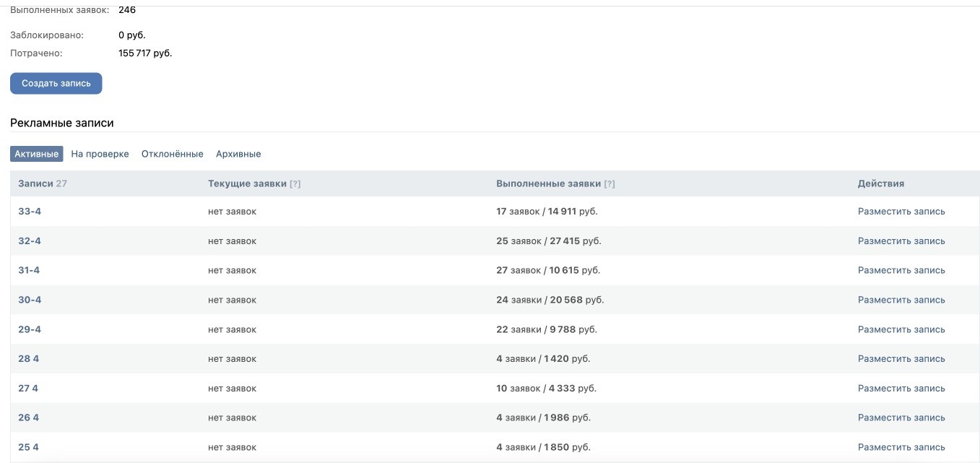Image resolution: width=980 pixels, height=463 pixels.
Task: Click the 4 заявки / 1 986 руб. cell
Action: (x=543, y=417)
